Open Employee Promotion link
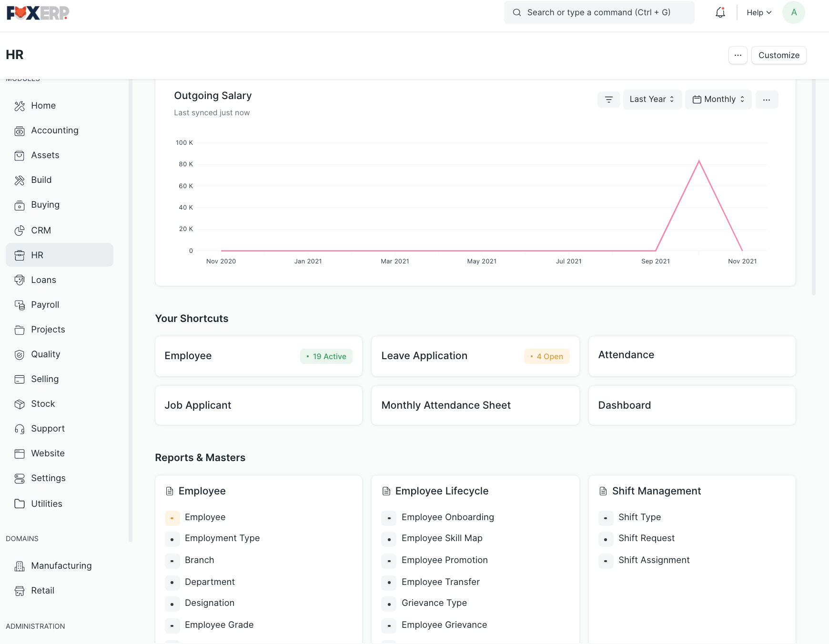Image resolution: width=829 pixels, height=644 pixels. click(445, 560)
